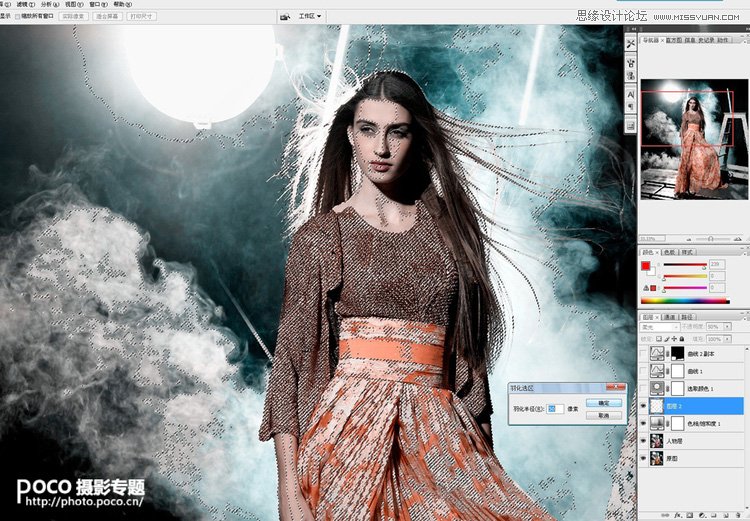Viewport: 750px width, 521px height.
Task: Toggle the lock position move icon
Action: click(674, 339)
